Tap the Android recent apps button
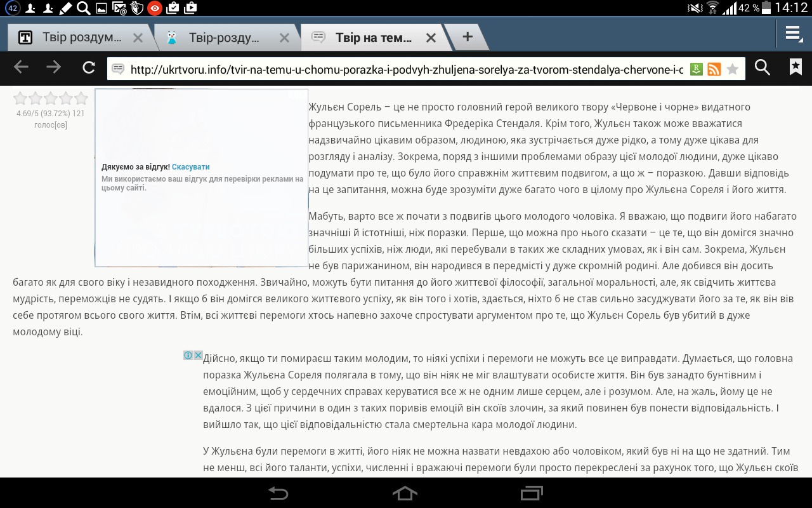Viewport: 812px width, 508px height. point(532,493)
